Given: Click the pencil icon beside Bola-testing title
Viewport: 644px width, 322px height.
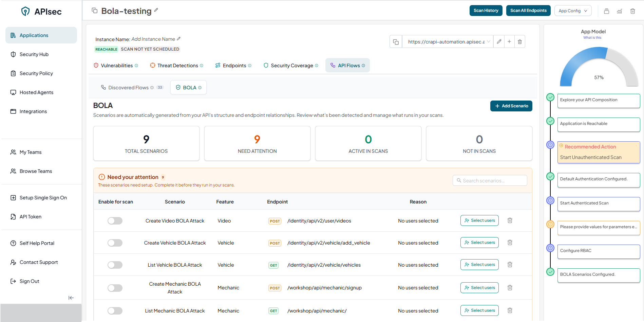Looking at the screenshot, I should pyautogui.click(x=156, y=10).
